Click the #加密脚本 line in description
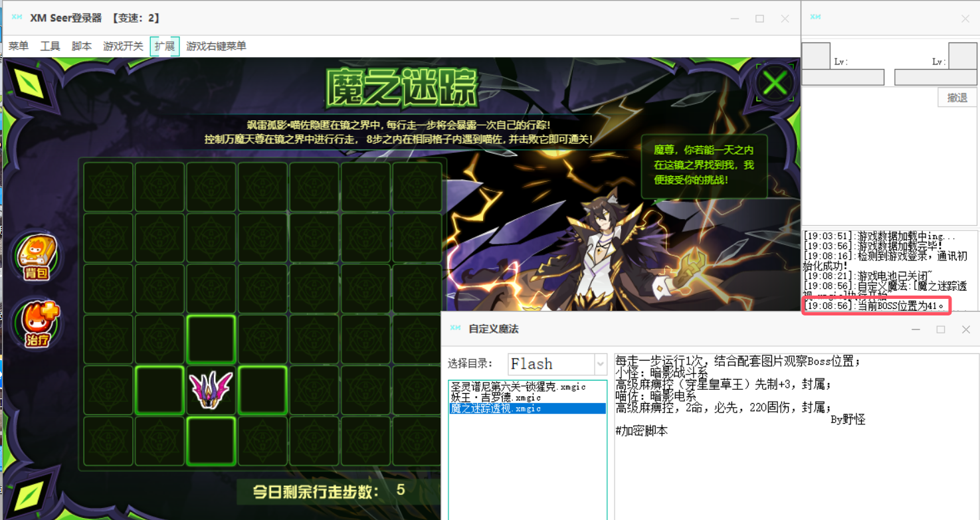Viewport: 980px width, 520px height. coord(641,431)
